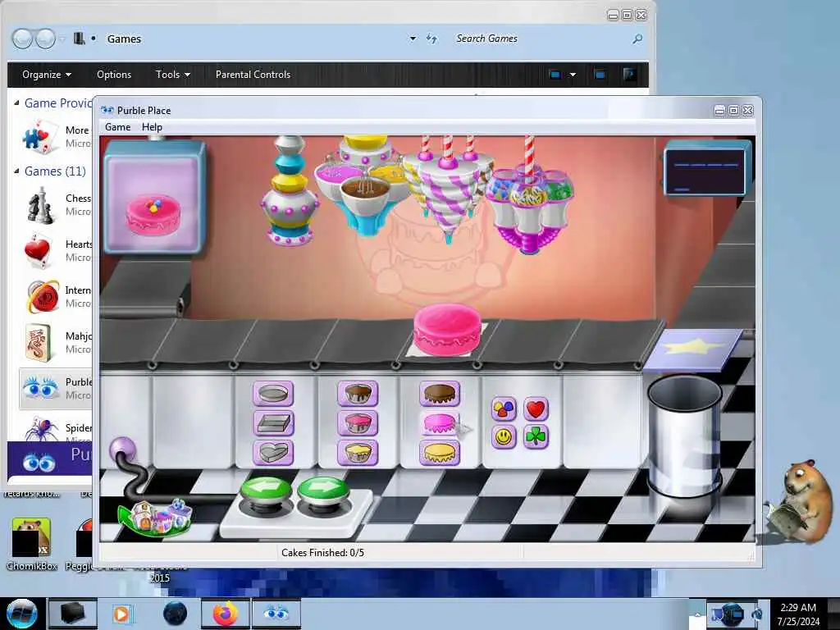Open the Help menu in Purble Place

click(x=152, y=127)
